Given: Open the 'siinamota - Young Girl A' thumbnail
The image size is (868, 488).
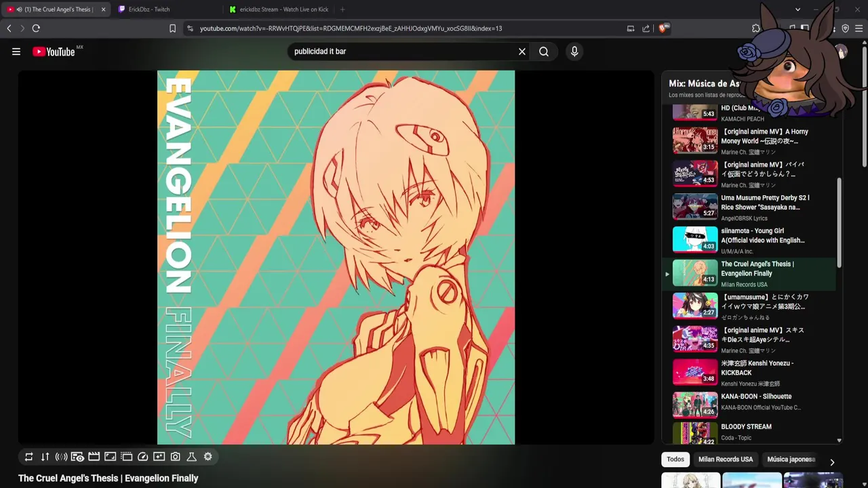Looking at the screenshot, I should (695, 239).
